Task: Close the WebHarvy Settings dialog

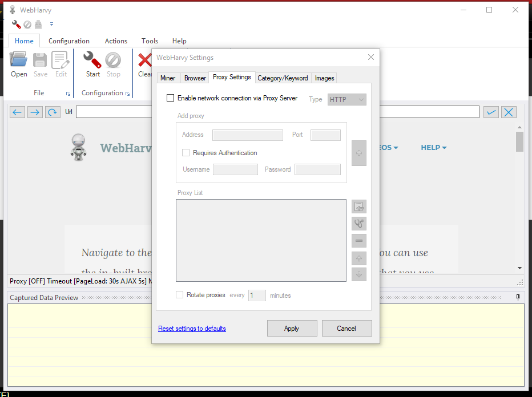Action: pyautogui.click(x=371, y=57)
